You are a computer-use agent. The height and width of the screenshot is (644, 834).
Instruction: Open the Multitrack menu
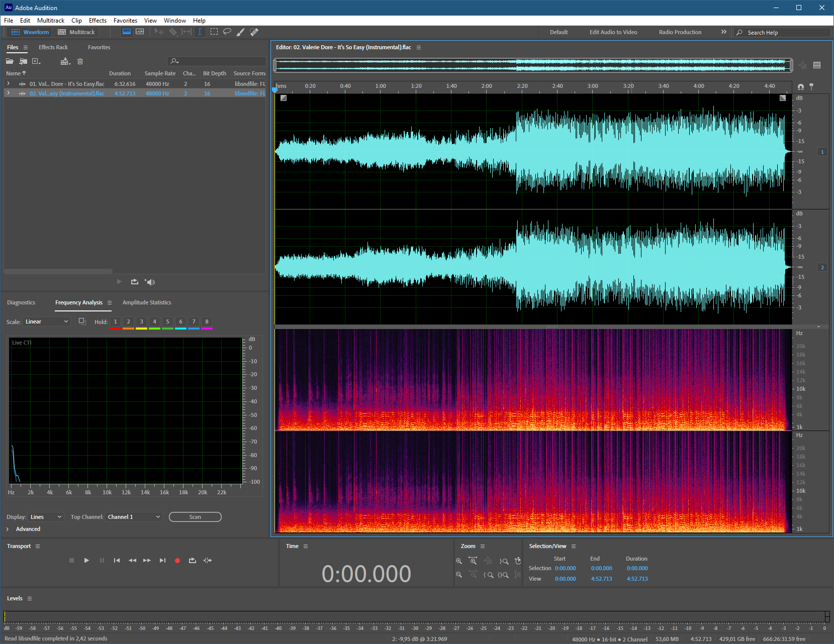[51, 21]
